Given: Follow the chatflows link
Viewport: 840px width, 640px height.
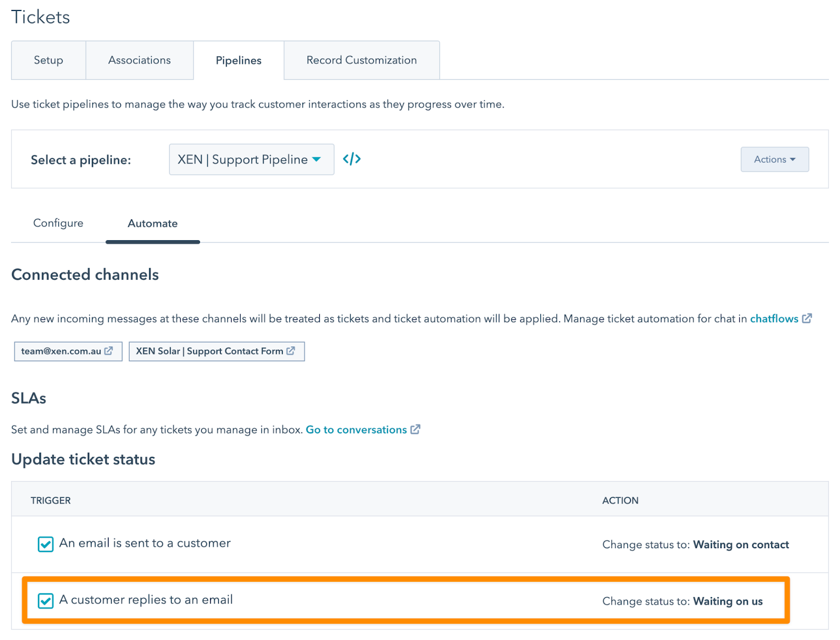Looking at the screenshot, I should click(x=774, y=318).
